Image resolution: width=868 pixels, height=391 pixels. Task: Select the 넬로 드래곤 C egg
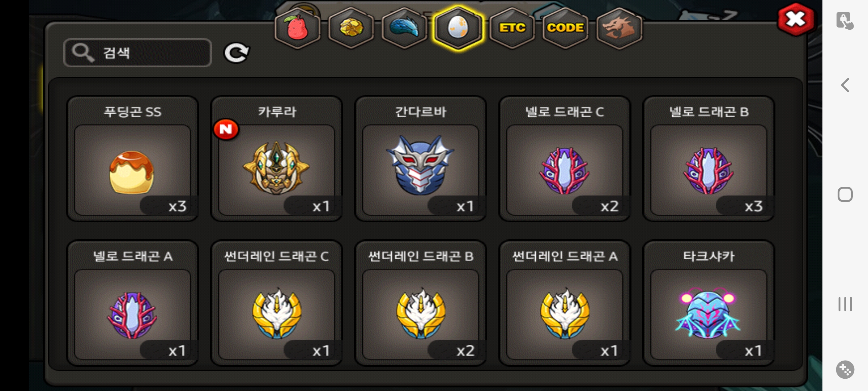coord(565,159)
